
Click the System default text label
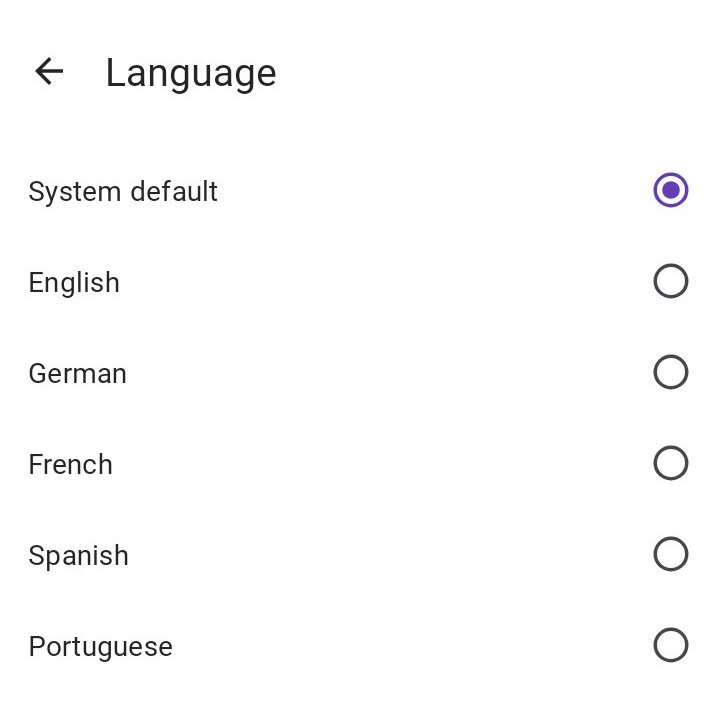pos(123,191)
